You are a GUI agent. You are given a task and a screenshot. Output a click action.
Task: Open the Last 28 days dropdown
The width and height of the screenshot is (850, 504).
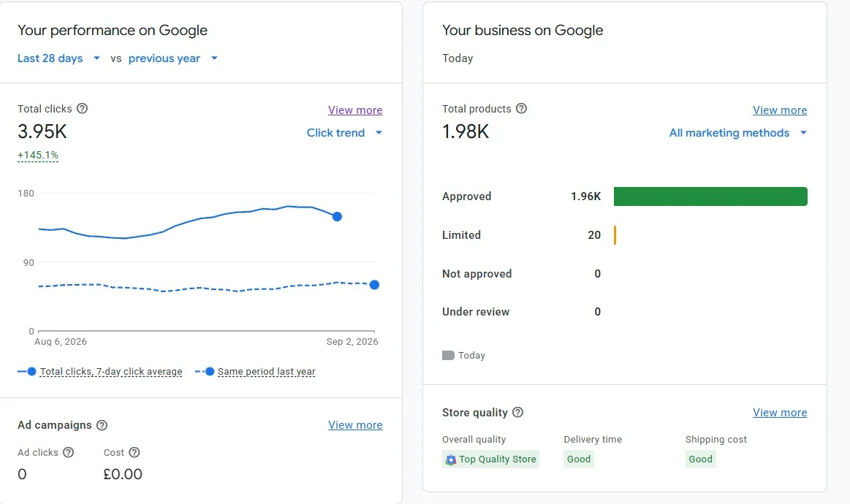point(58,58)
